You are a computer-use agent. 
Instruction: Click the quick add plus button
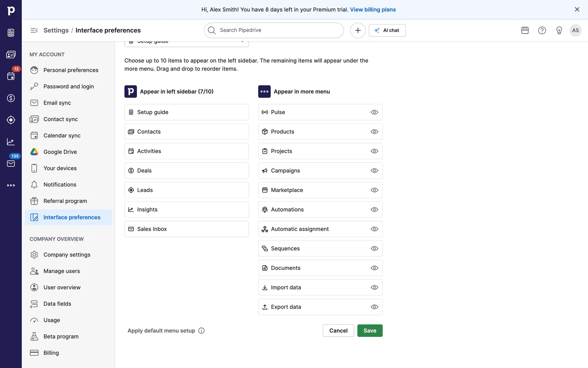tap(358, 30)
